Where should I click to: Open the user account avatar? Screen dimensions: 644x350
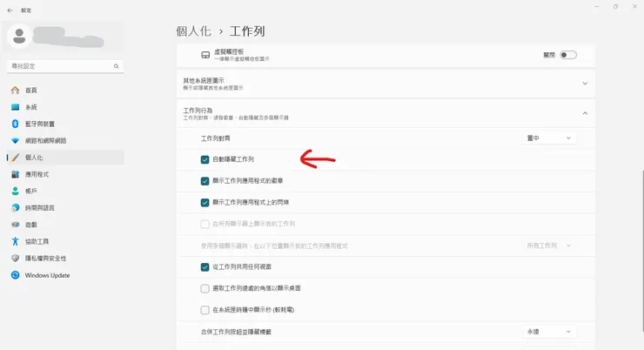(19, 37)
